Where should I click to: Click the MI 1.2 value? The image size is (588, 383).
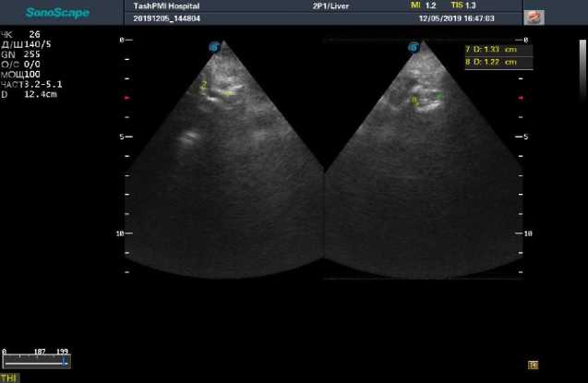tap(424, 6)
